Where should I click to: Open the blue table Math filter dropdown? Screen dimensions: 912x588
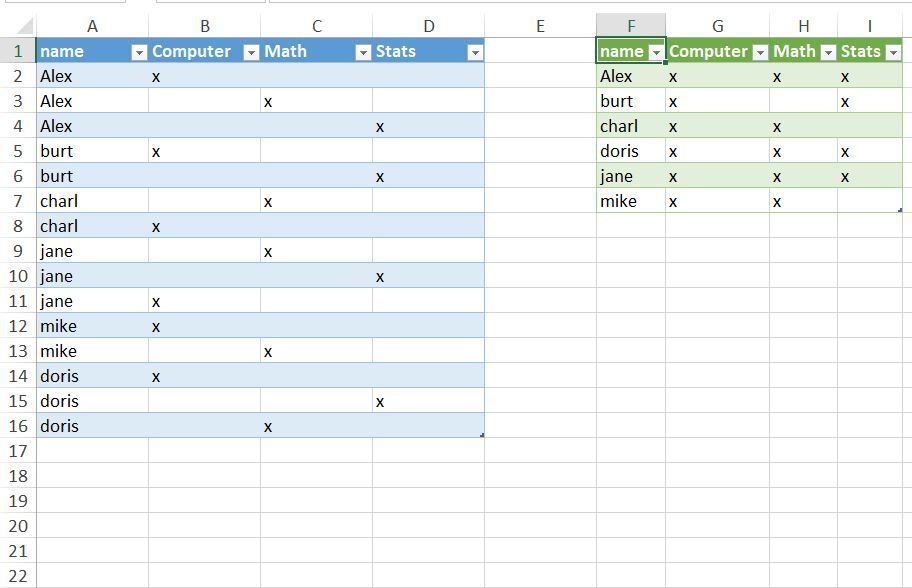point(364,53)
